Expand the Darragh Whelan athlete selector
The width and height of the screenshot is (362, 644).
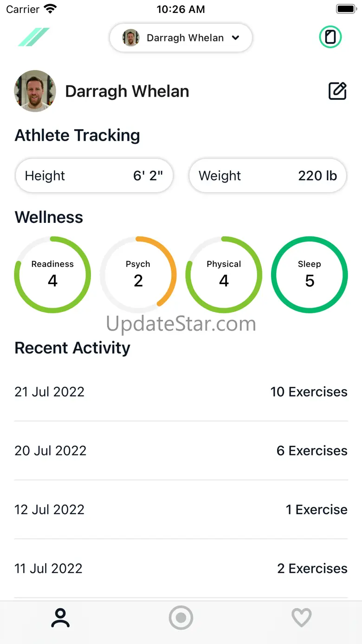pos(181,38)
